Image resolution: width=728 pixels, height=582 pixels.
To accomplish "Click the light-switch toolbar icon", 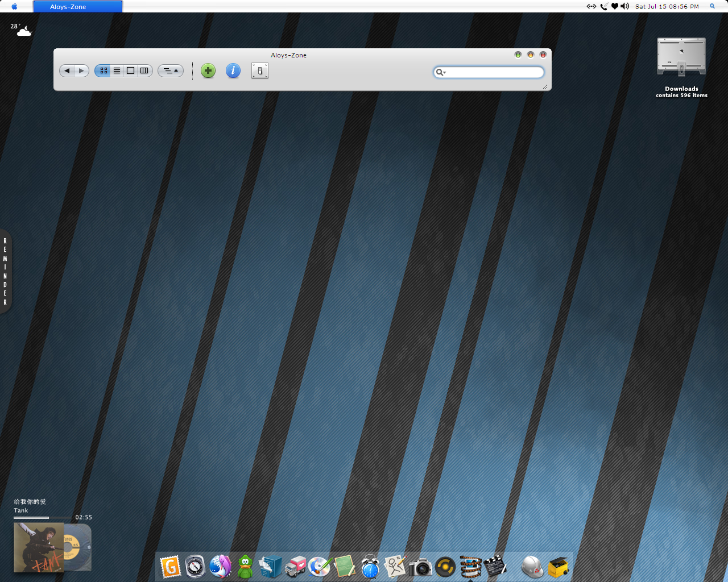I will 260,70.
